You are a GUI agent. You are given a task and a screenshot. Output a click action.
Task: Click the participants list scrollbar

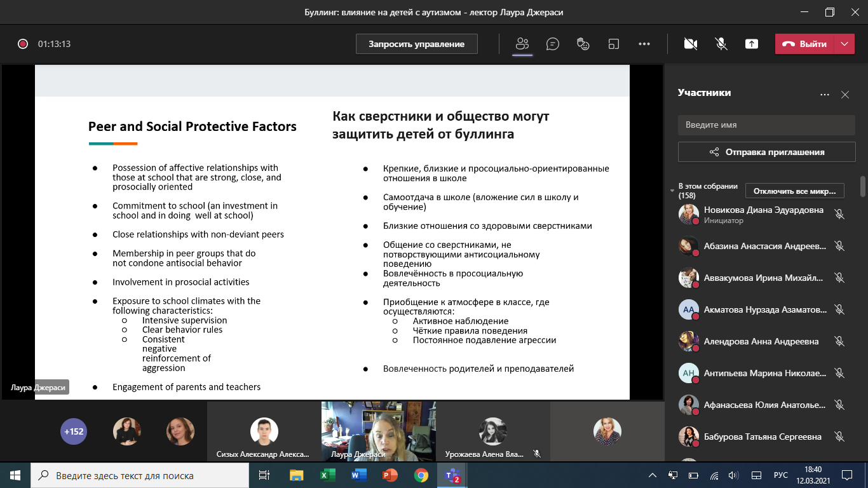863,187
